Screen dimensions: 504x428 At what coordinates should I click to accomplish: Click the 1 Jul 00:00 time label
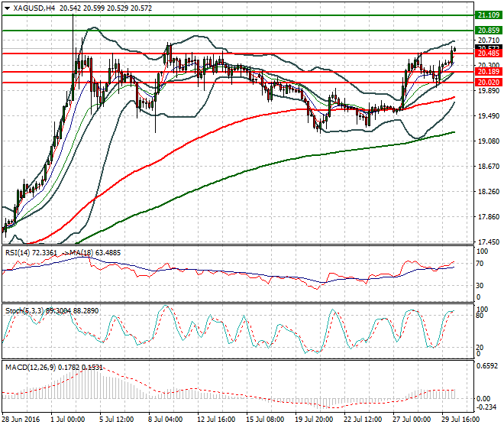(x=67, y=420)
